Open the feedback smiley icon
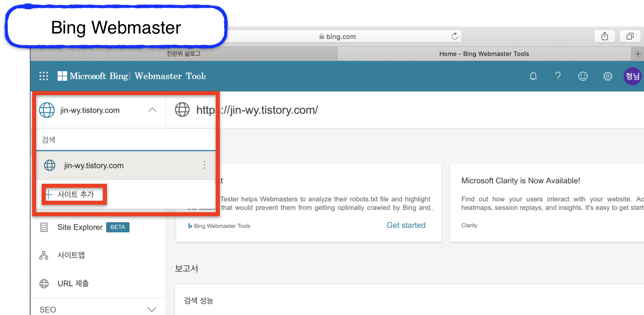The height and width of the screenshot is (315, 644). pyautogui.click(x=583, y=76)
